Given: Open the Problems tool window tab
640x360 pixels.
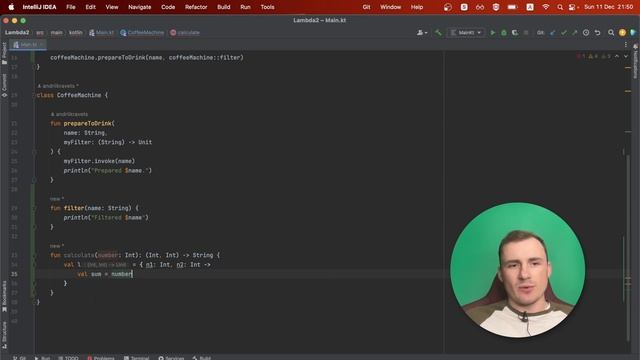Looking at the screenshot, I should pos(101,358).
